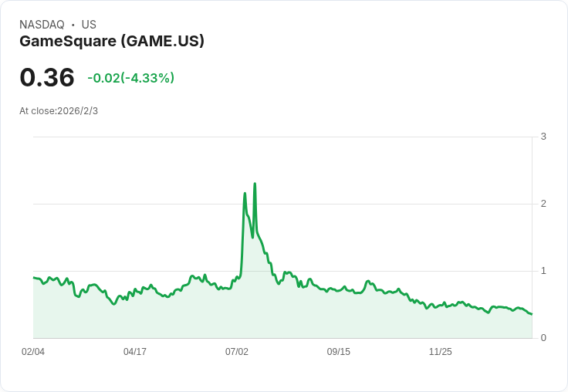Click the 07/02 date axis label

pyautogui.click(x=237, y=351)
